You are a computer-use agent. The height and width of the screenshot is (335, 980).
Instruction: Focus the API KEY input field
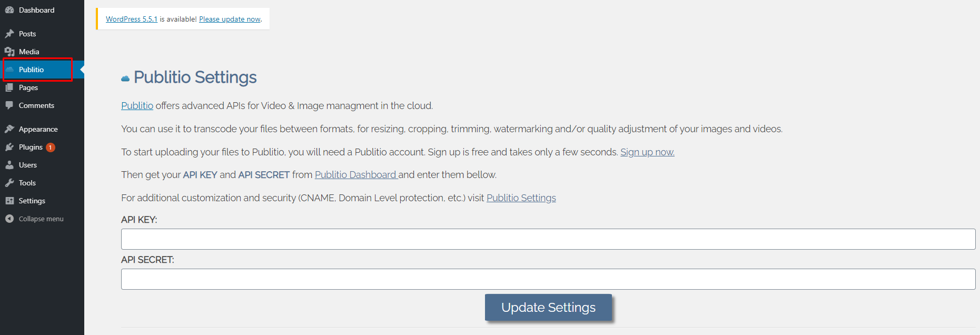[x=548, y=239]
